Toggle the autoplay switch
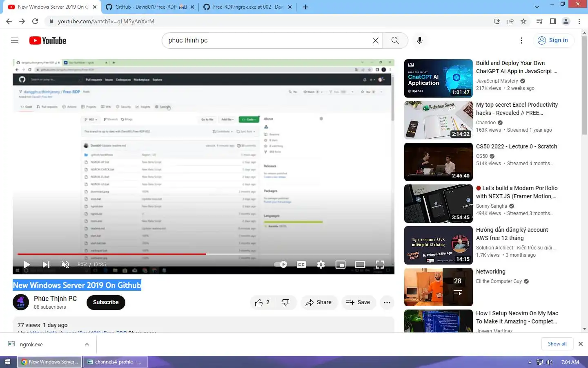This screenshot has width=588, height=368. (281, 265)
